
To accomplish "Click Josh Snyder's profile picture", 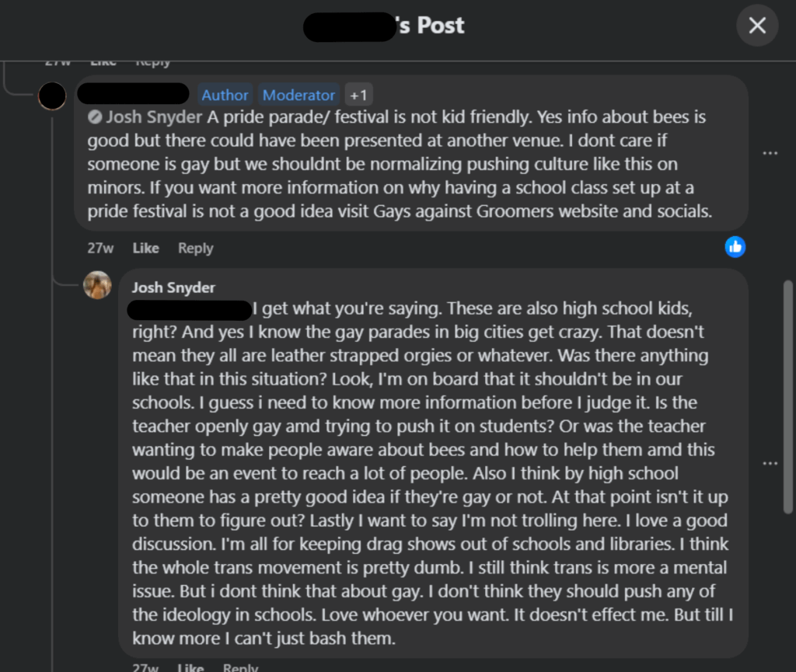I will click(x=97, y=285).
